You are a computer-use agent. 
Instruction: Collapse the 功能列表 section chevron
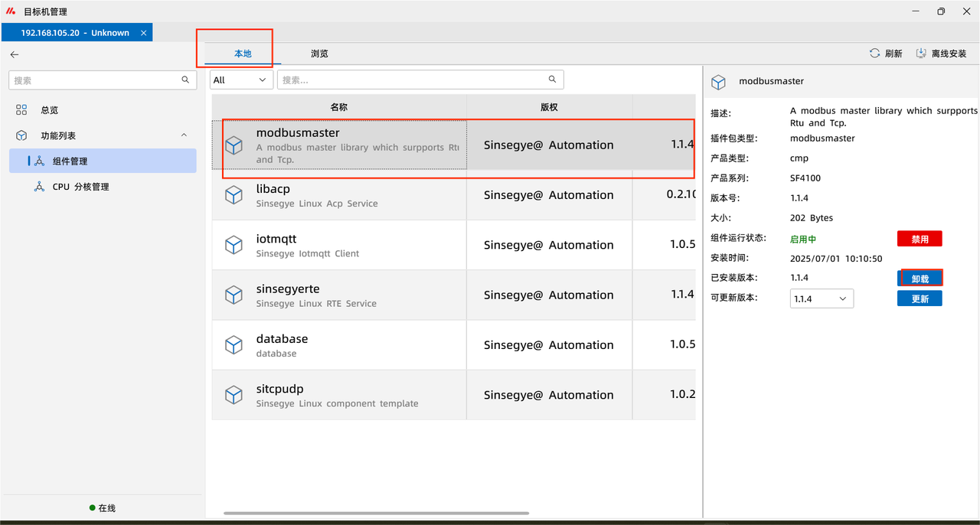(x=184, y=135)
